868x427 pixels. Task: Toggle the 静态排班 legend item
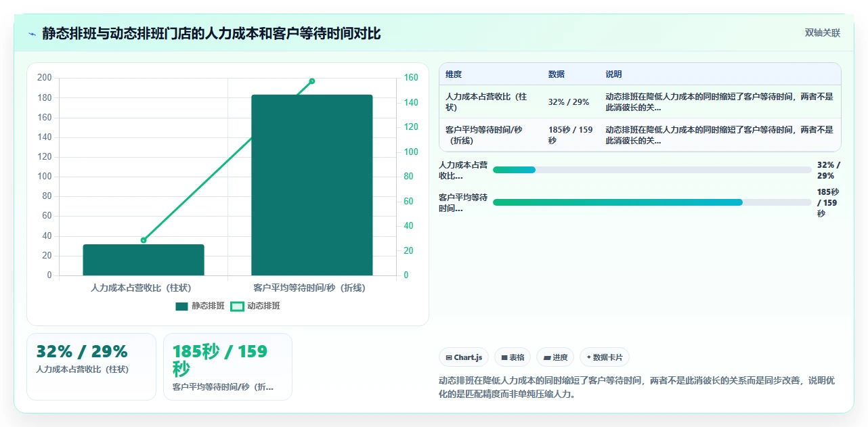point(200,306)
